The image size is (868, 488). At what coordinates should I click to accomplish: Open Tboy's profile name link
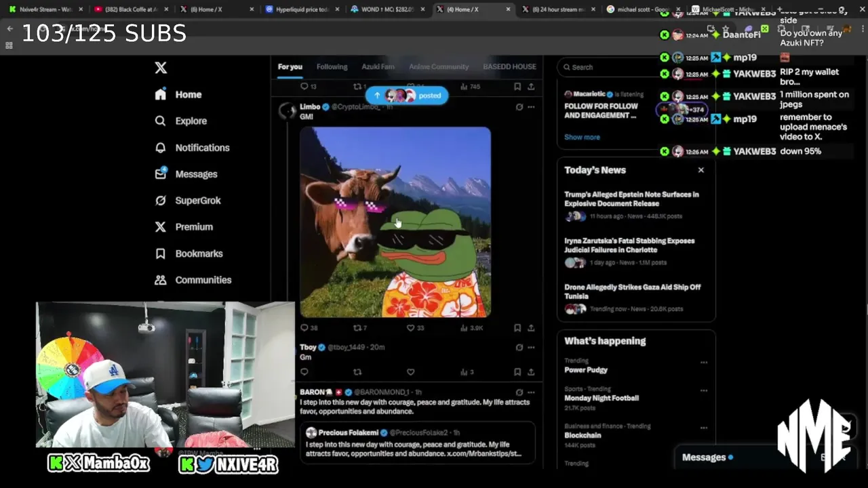coord(308,347)
